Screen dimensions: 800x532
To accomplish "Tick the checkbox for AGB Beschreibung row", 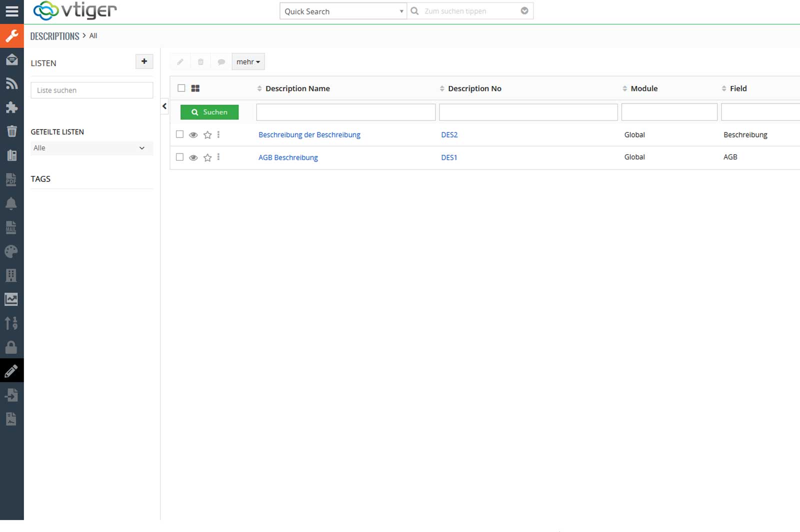I will 180,157.
